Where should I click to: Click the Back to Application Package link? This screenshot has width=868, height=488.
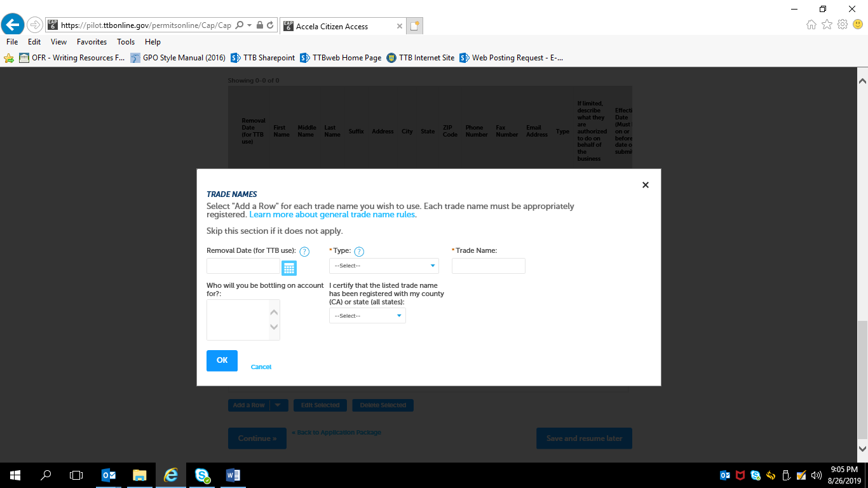[337, 433]
